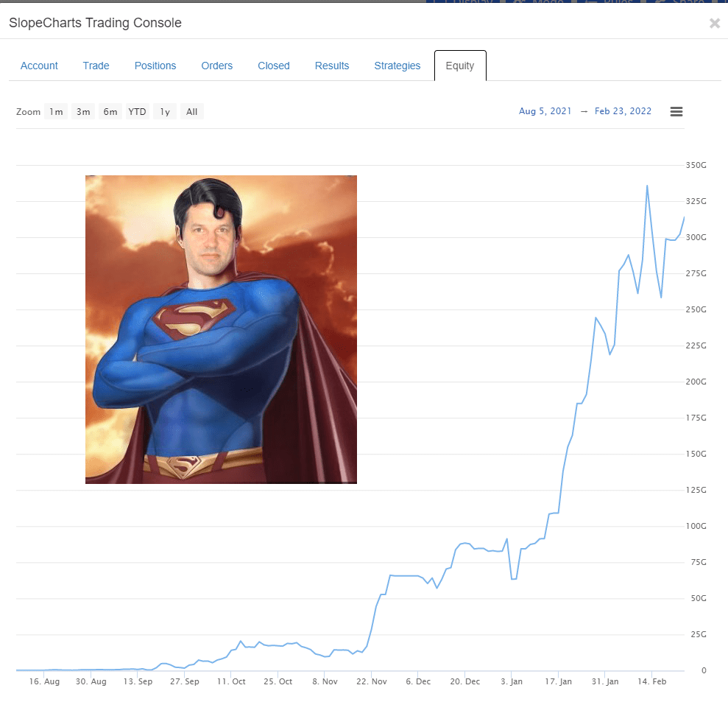Edit the Feb 23, 2022 end date
This screenshot has height=702, width=728.
pos(623,111)
